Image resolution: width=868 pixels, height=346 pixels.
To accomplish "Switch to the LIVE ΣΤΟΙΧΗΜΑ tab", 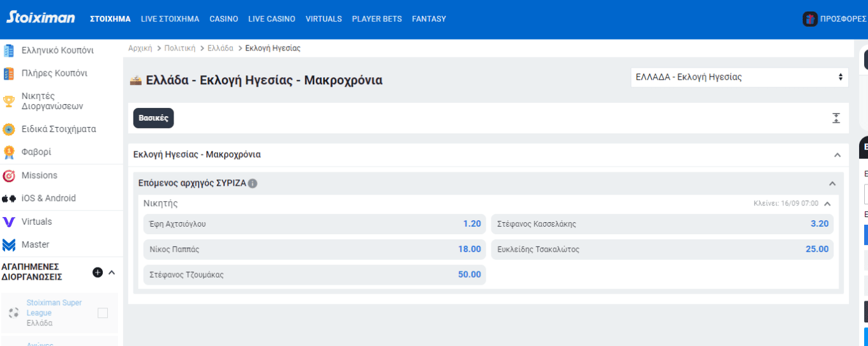I will (x=170, y=19).
